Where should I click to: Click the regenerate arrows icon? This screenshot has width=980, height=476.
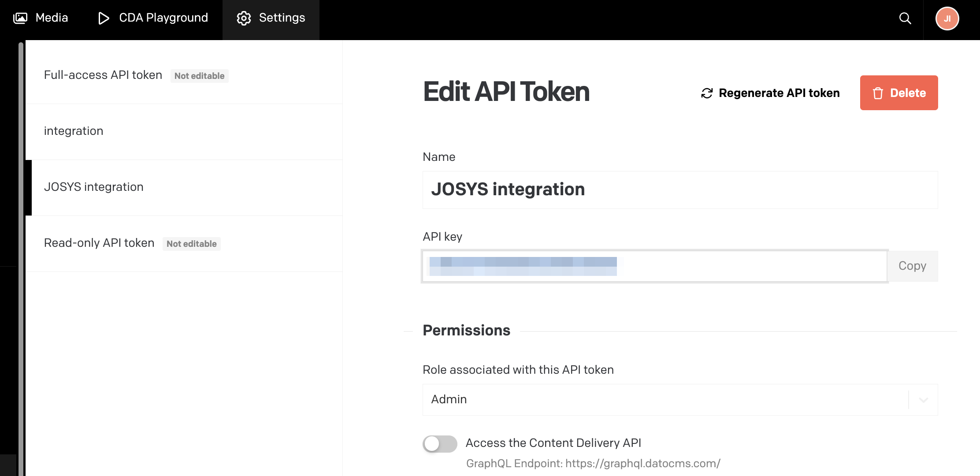(707, 93)
